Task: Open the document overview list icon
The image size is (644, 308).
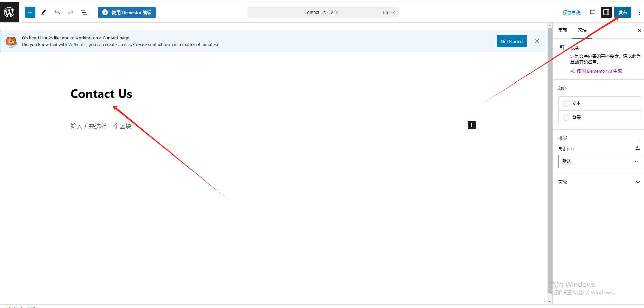Action: 84,12
